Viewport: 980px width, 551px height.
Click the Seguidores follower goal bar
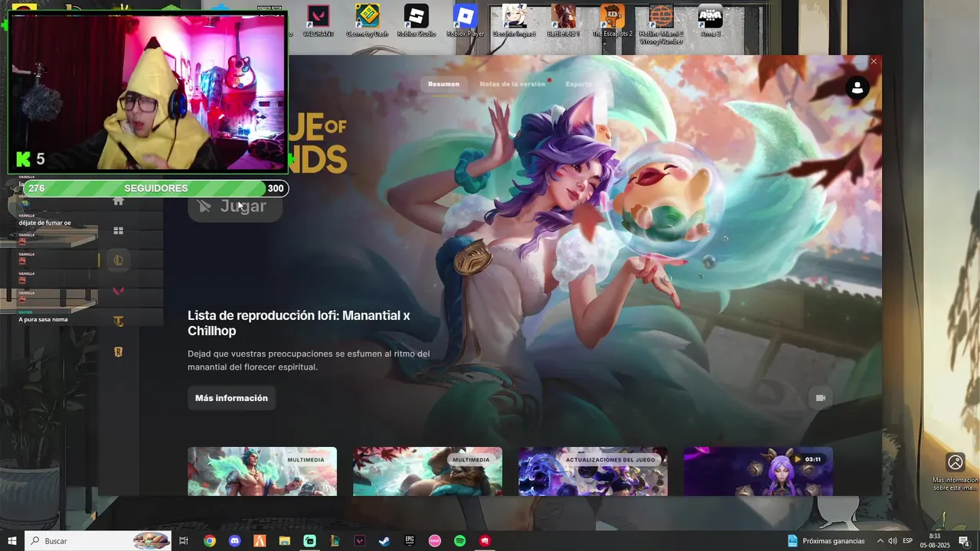(x=156, y=188)
